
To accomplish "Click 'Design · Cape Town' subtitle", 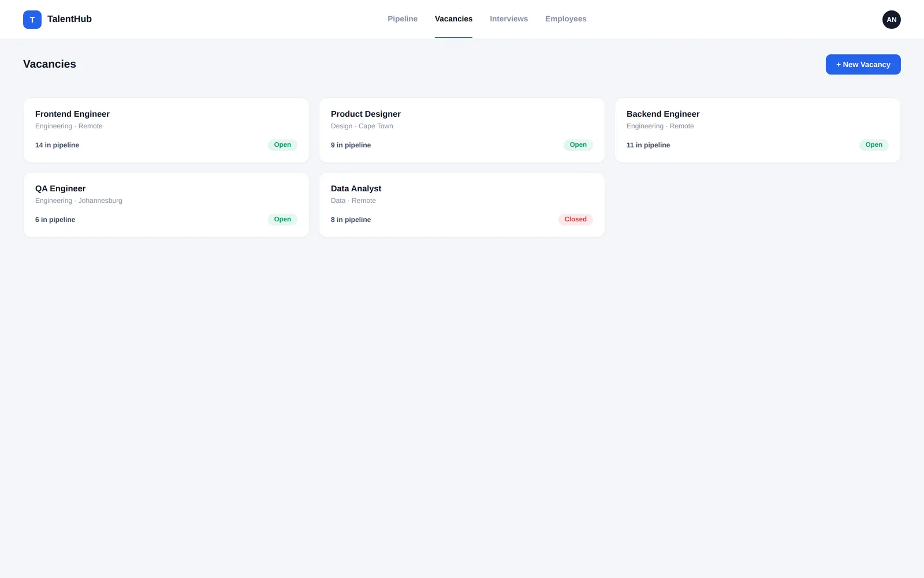I will (x=362, y=126).
